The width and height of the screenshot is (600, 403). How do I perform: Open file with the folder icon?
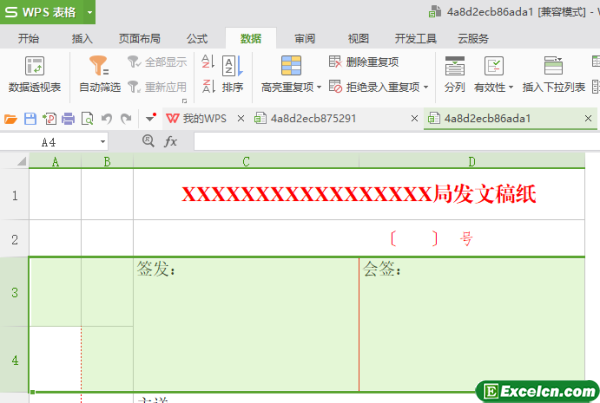(x=11, y=119)
